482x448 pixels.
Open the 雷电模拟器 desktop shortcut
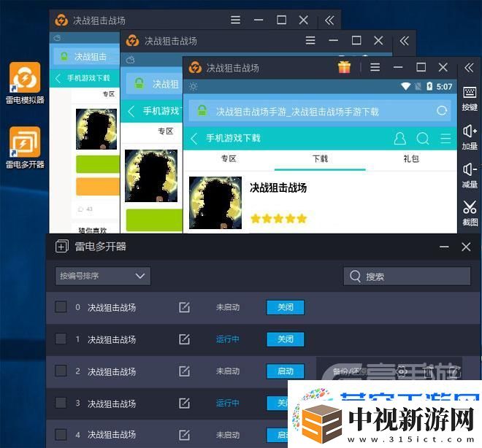[x=25, y=82]
